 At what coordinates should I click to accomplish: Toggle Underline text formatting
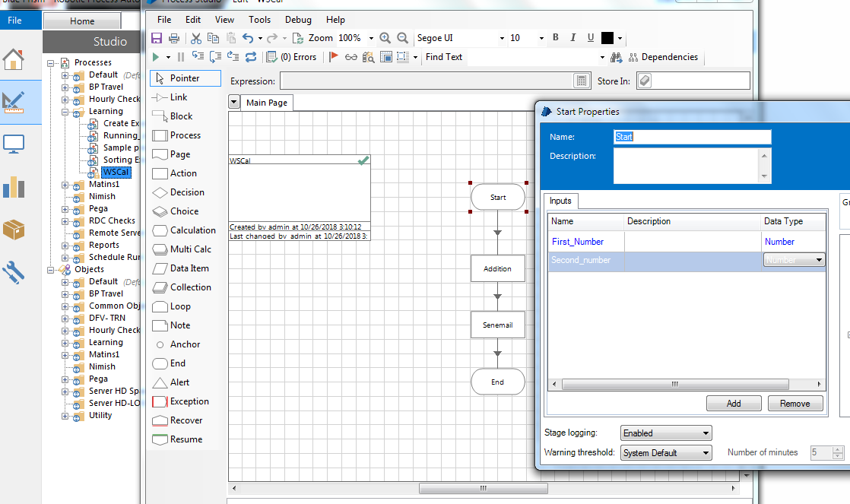tap(590, 38)
